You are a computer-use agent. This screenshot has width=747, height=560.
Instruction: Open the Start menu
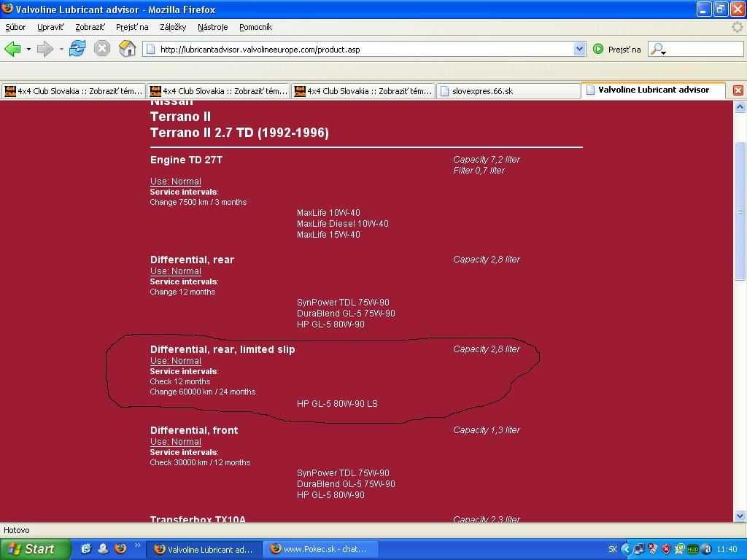[35, 549]
